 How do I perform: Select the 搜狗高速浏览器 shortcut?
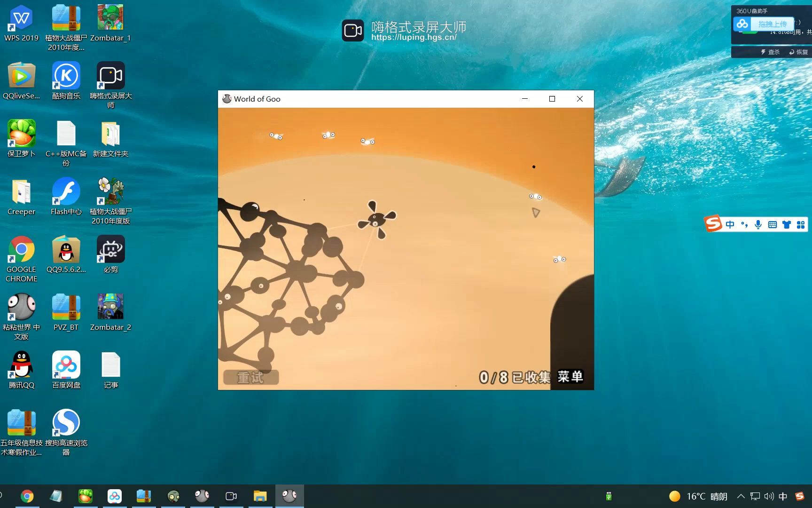point(66,433)
